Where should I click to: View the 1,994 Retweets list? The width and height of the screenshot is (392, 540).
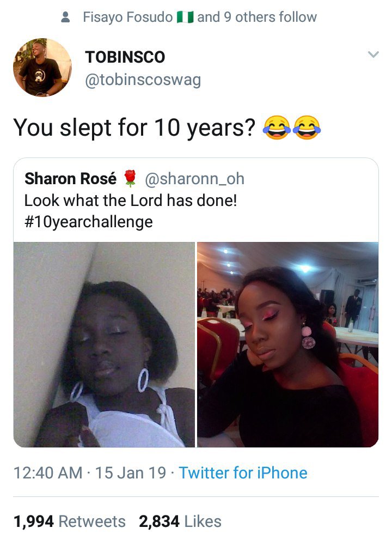(69, 521)
